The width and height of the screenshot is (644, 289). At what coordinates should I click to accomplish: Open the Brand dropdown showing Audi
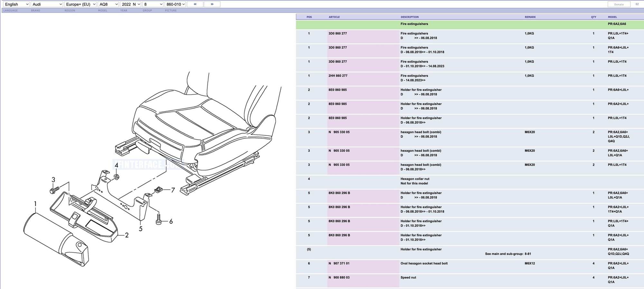click(x=47, y=4)
